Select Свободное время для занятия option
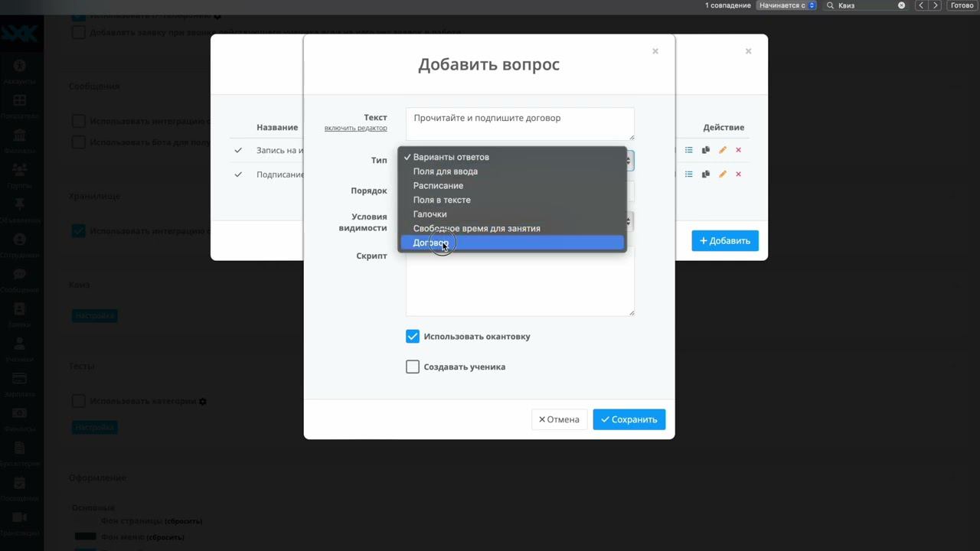Viewport: 980px width, 551px height. click(512, 228)
